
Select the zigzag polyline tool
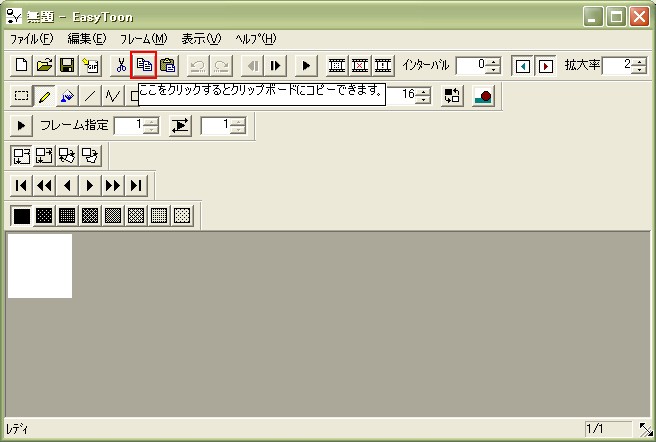(113, 96)
